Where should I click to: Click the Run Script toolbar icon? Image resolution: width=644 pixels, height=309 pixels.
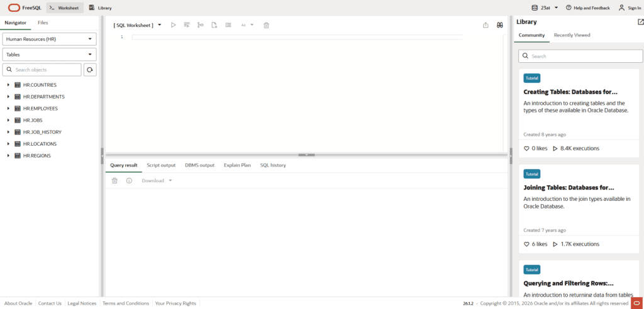pos(187,25)
